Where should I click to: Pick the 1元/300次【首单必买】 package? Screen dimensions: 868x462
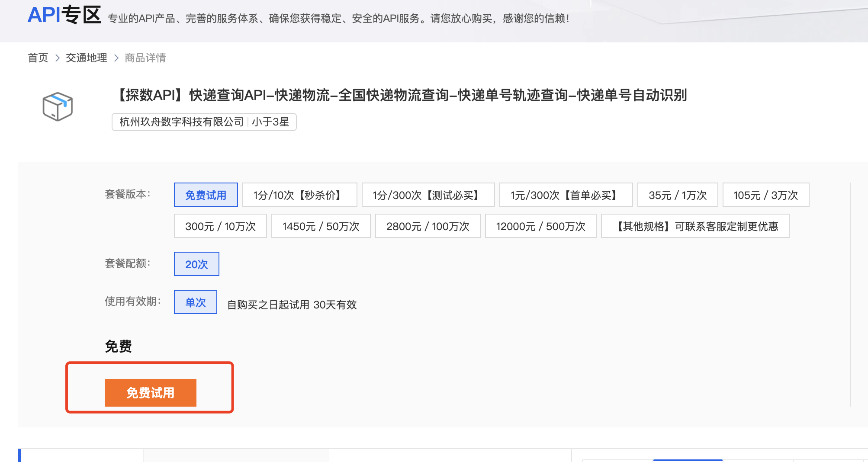tap(566, 195)
